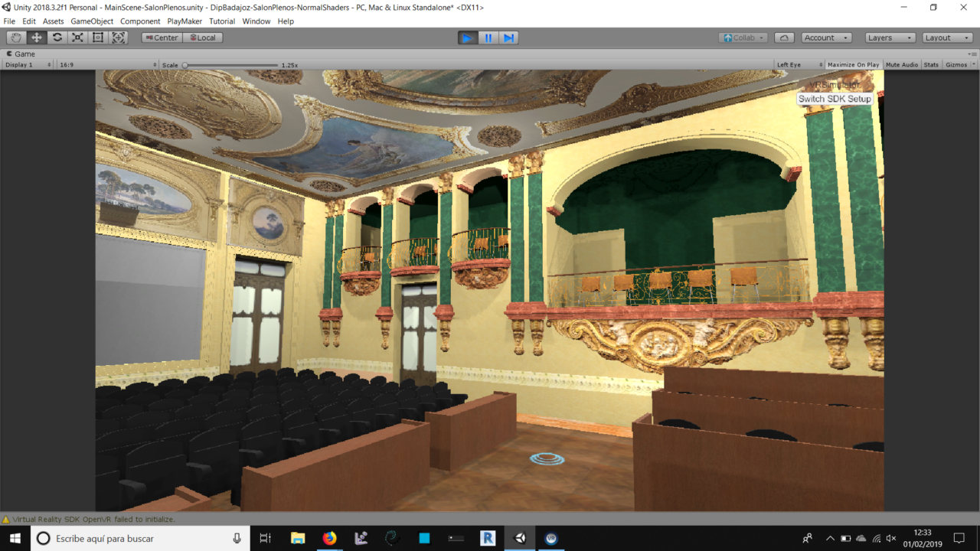Toggle Mute Audio in Game view

(902, 65)
